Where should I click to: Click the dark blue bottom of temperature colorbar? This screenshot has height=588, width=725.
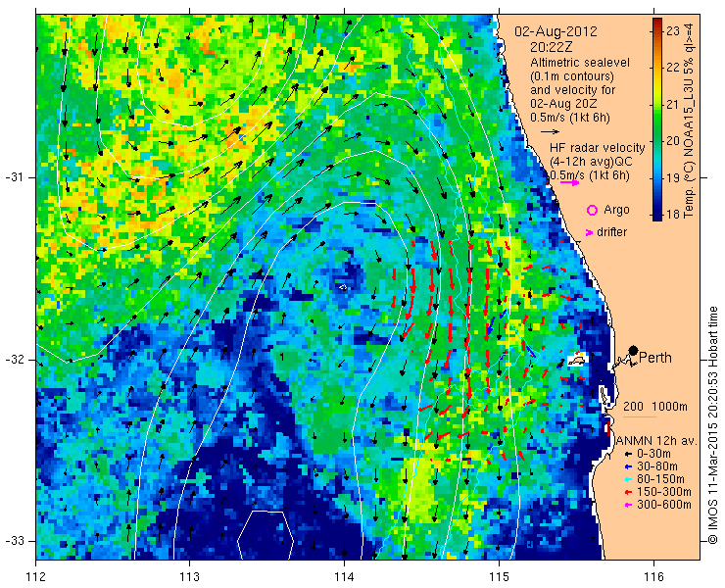point(657,217)
